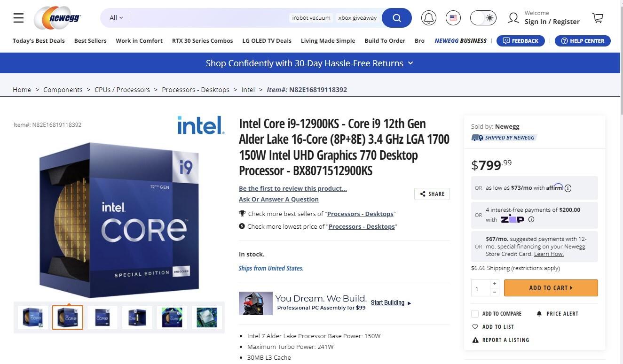
Task: Click the Newegg logo
Action: (56, 17)
